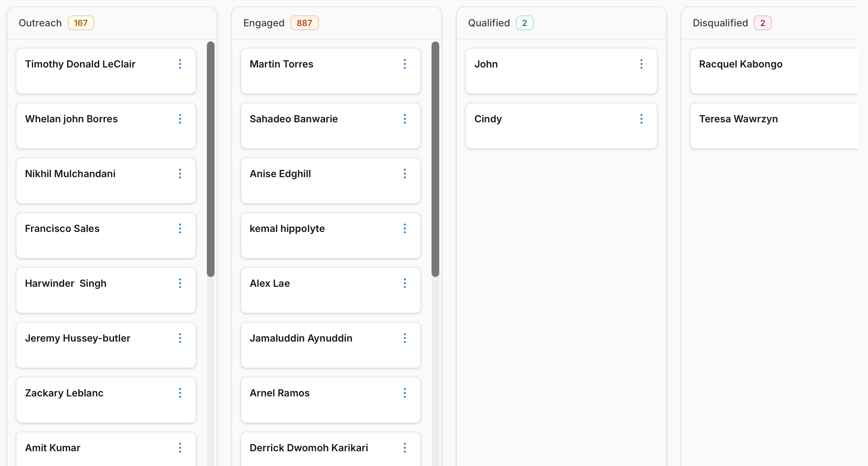Show actions menu for Sahadeo Banwarie
This screenshot has width=868, height=466.
[405, 119]
